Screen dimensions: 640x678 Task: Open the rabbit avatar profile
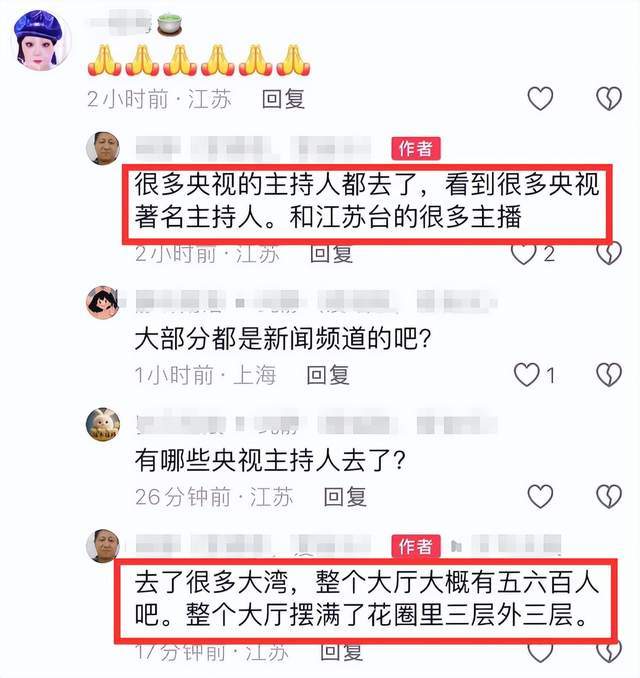(103, 424)
